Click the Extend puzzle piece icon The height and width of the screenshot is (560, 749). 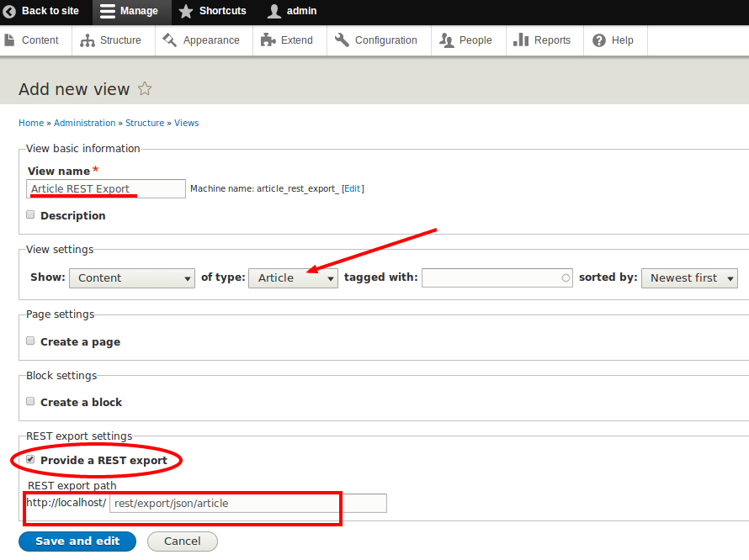point(268,40)
